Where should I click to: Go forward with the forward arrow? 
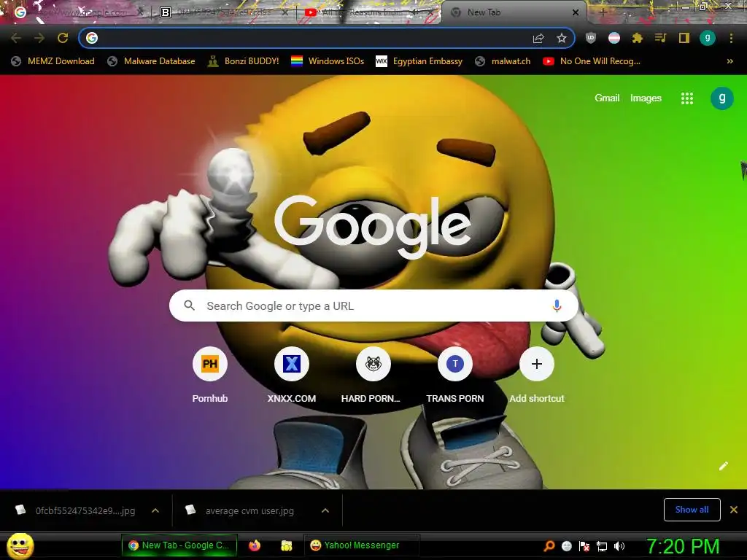[x=39, y=38]
